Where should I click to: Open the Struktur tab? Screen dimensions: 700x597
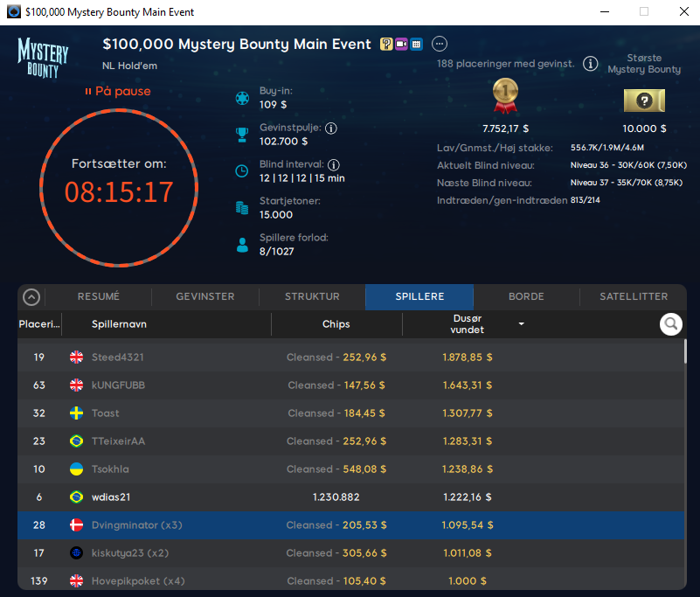pyautogui.click(x=312, y=297)
